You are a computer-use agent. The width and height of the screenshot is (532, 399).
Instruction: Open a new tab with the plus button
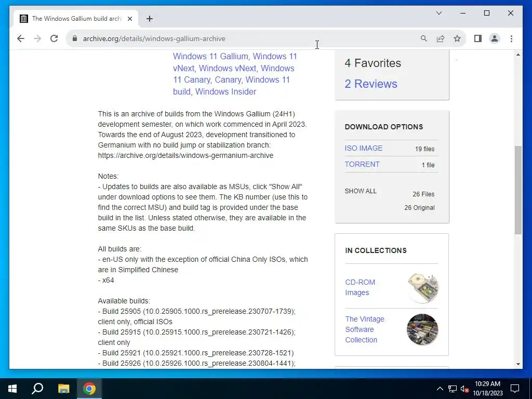pos(150,19)
